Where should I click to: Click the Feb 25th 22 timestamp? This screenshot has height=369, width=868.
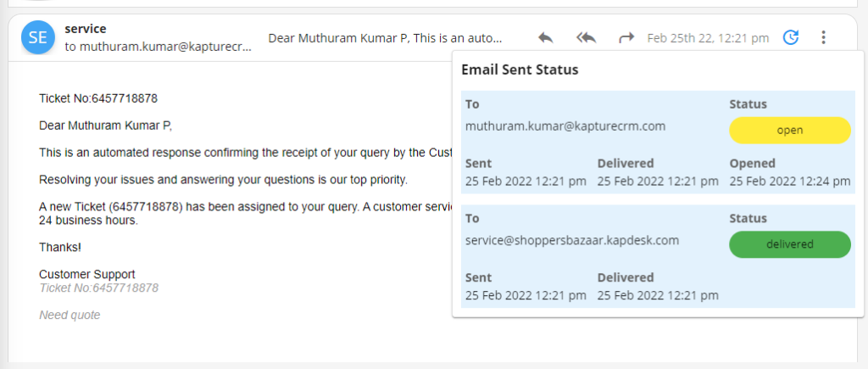708,38
